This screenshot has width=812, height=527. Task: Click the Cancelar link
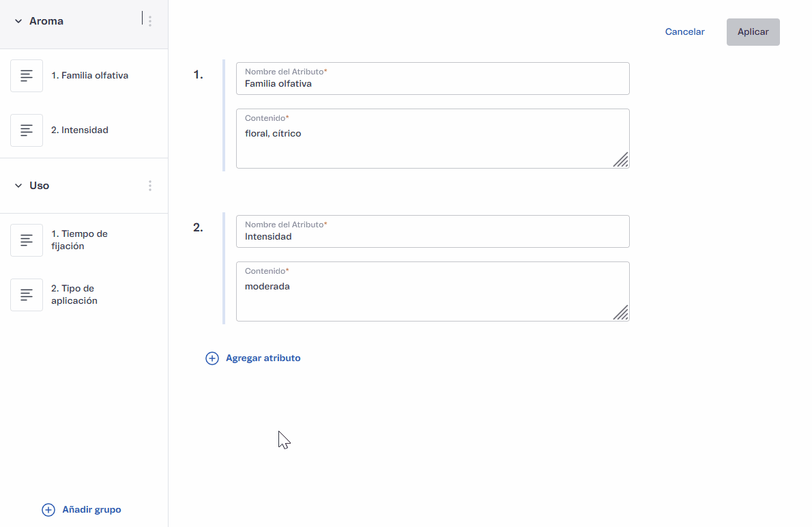[x=684, y=32]
